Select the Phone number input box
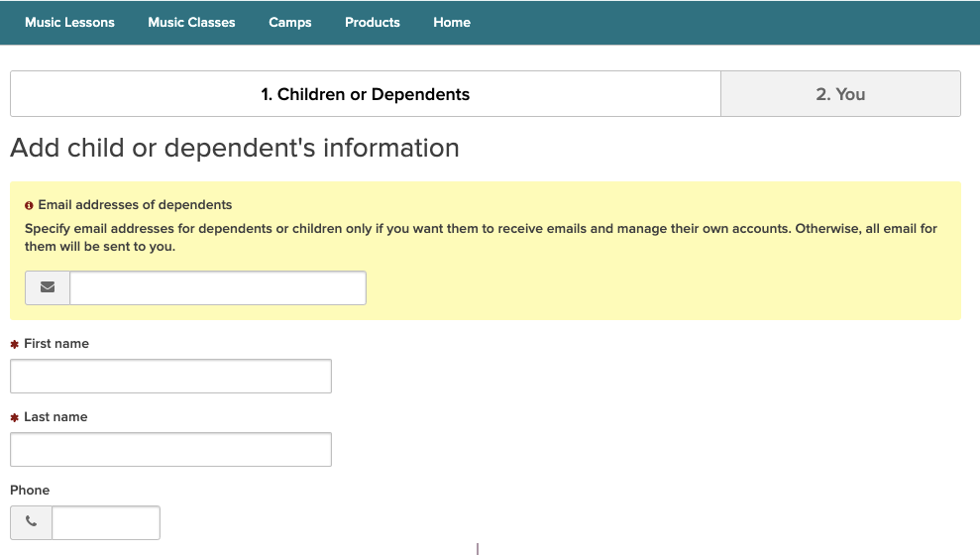This screenshot has width=980, height=555. pyautogui.click(x=105, y=522)
